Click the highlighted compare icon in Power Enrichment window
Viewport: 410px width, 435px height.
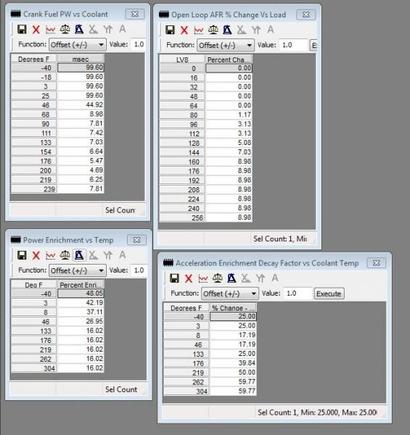pyautogui.click(x=79, y=255)
